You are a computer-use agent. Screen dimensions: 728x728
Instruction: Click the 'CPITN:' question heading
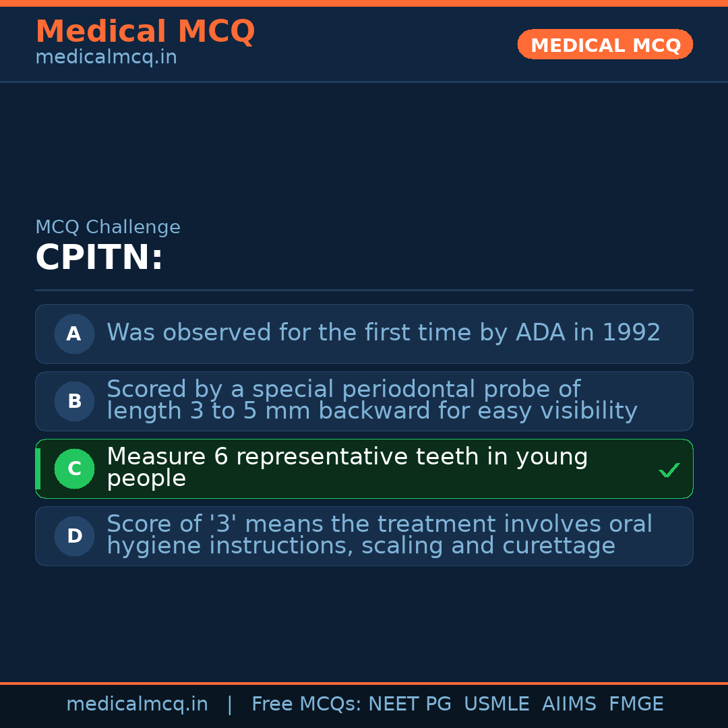[x=99, y=258]
